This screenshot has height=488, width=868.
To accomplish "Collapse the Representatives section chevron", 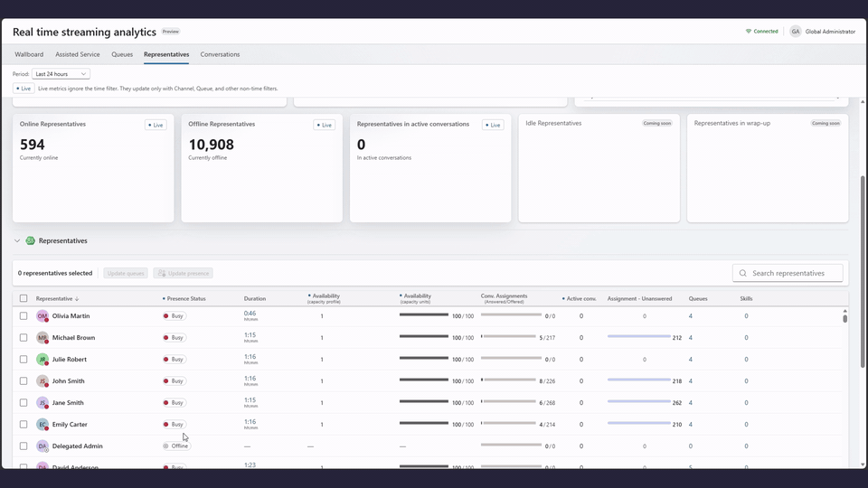I will point(17,240).
